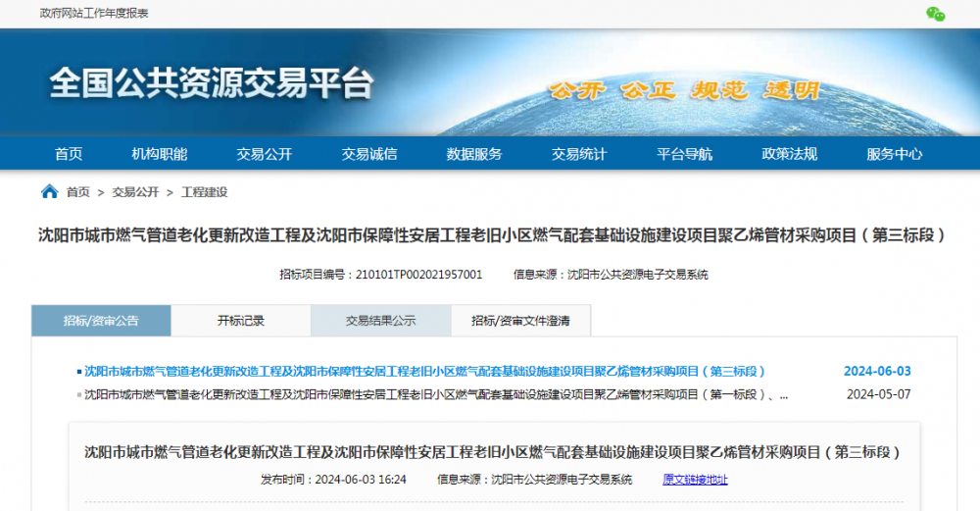Click 工程建设 breadcrumb link
Image resolution: width=980 pixels, height=511 pixels.
click(205, 192)
